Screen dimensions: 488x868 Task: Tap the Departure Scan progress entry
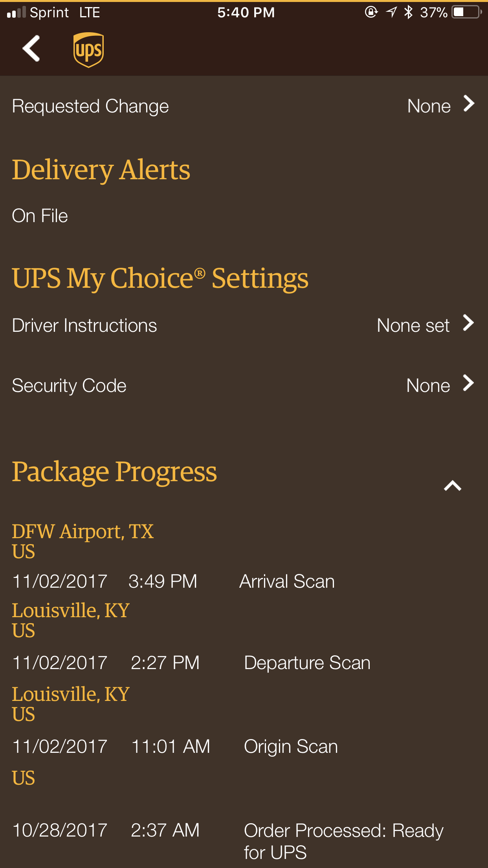pyautogui.click(x=307, y=663)
